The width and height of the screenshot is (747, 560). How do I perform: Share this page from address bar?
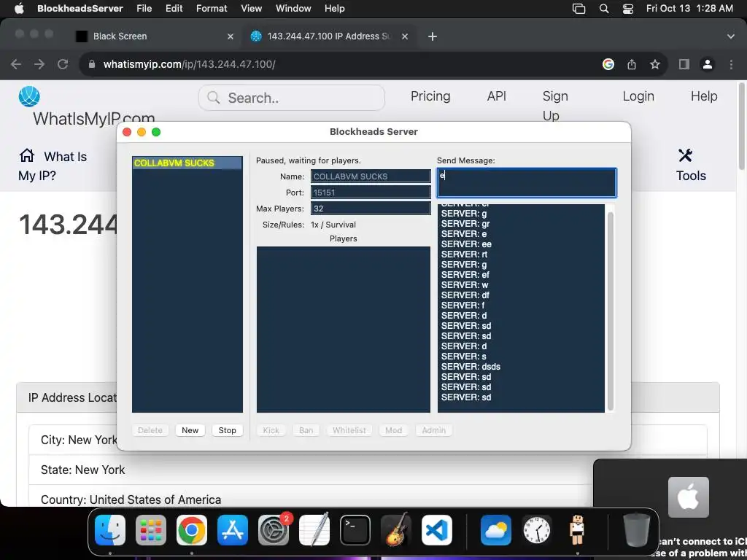[x=632, y=64]
